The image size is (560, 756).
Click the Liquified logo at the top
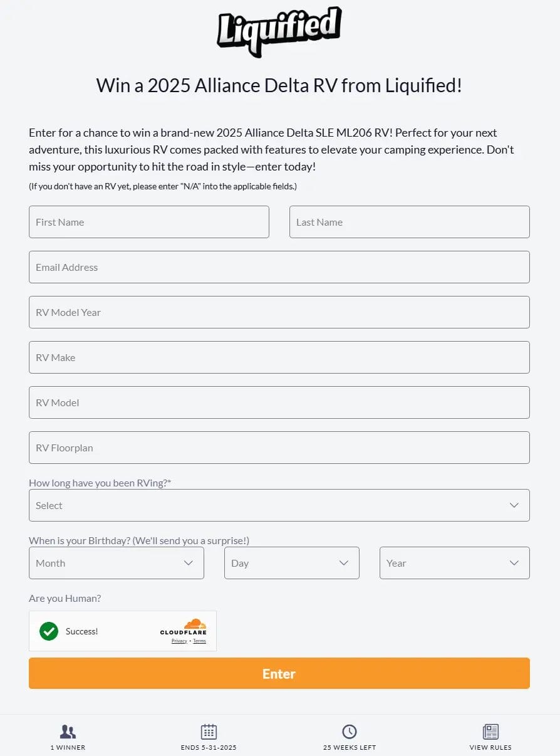pos(279,31)
